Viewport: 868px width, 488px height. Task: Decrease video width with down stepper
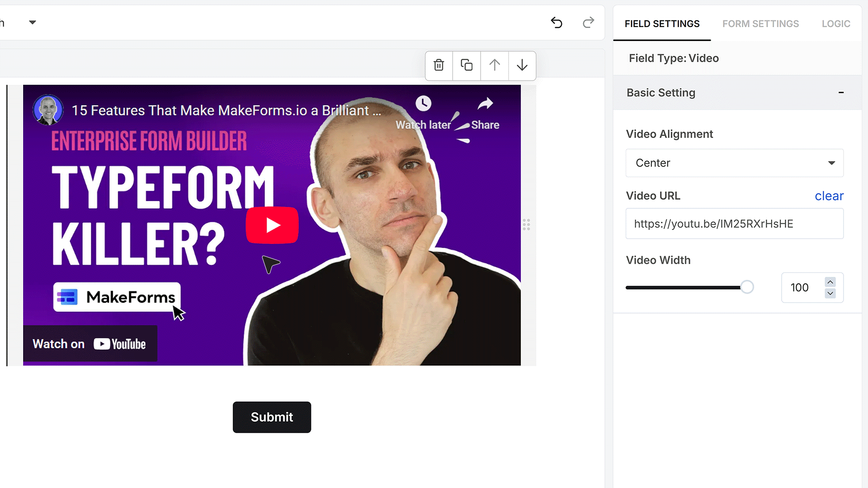(x=830, y=294)
